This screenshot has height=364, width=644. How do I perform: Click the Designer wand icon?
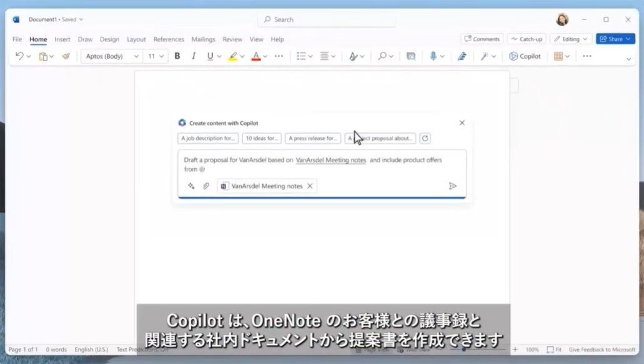pyautogui.click(x=485, y=56)
